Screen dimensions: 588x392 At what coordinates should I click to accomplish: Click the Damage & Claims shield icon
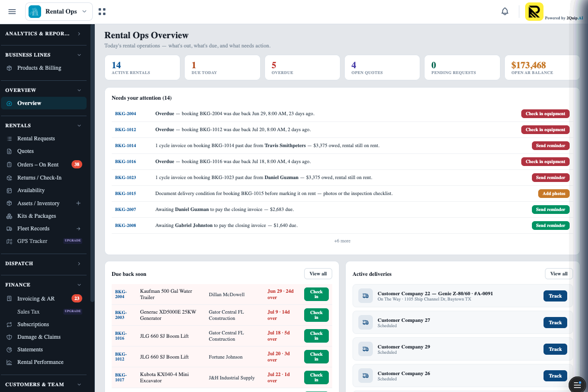[9, 337]
